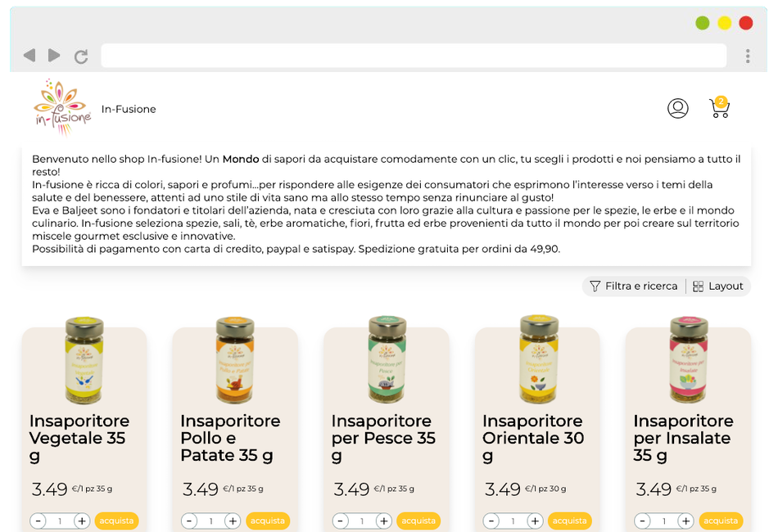The image size is (778, 532).
Task: Click quantity field of Insaporitore Vegetale
Action: [60, 521]
